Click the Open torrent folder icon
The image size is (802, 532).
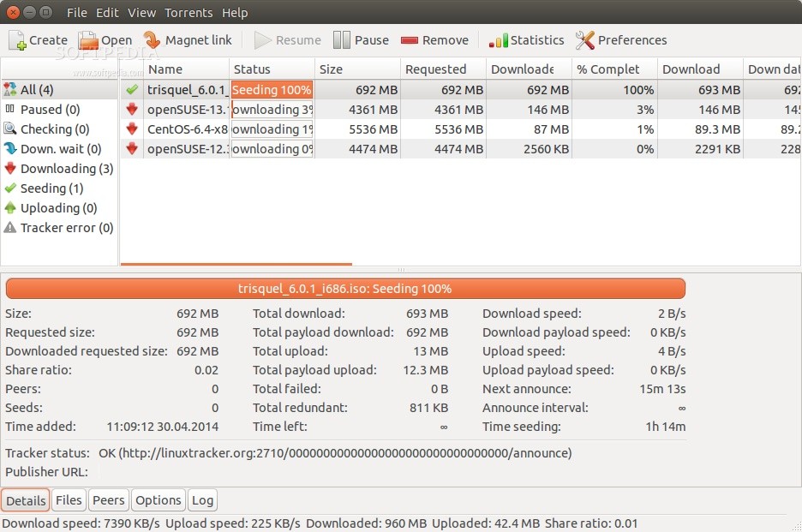88,40
